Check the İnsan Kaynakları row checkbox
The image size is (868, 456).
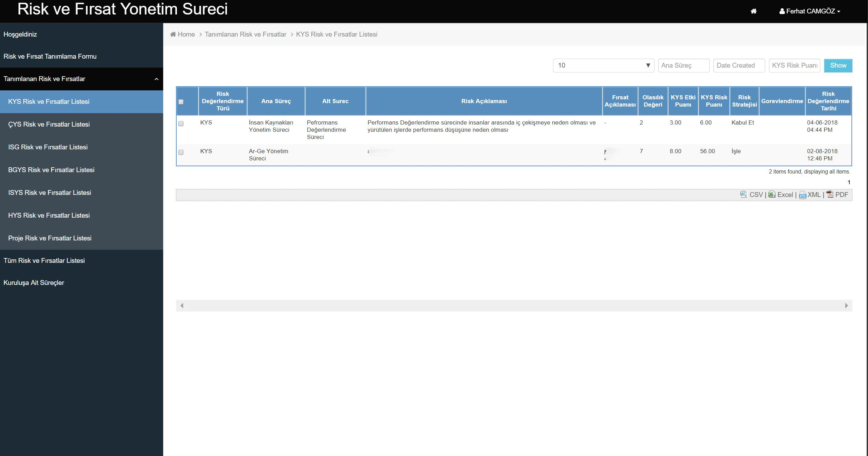(x=181, y=123)
